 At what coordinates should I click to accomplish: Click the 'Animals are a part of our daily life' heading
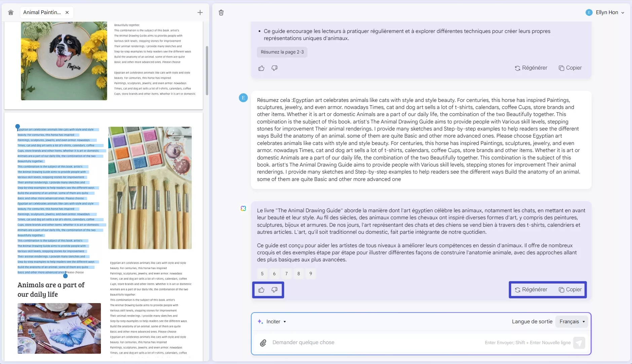[51, 290]
